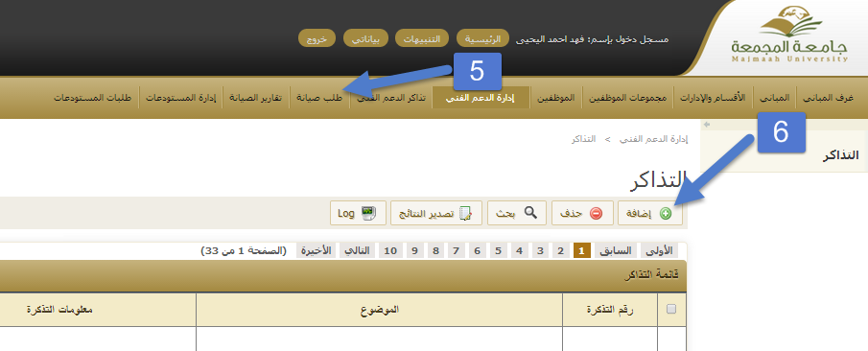Go to the الرئيسية home button
868x351 pixels.
click(x=482, y=38)
